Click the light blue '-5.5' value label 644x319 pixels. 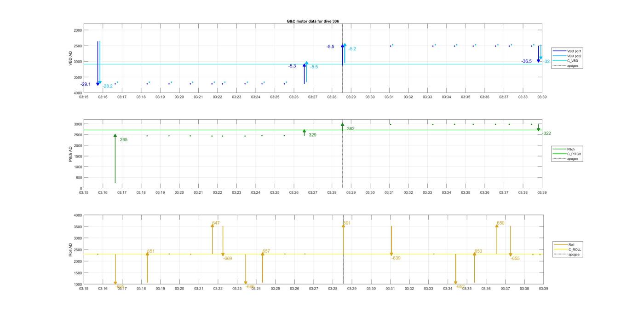[314, 67]
